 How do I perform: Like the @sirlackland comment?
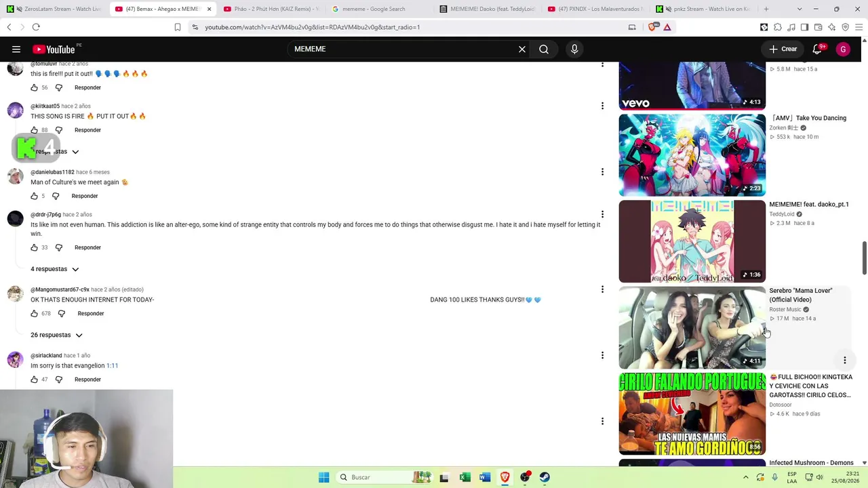pos(34,380)
